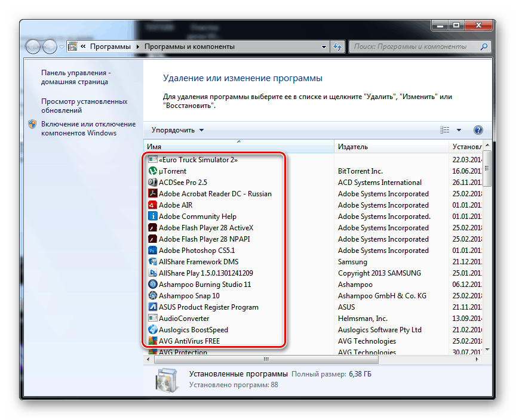Click the Adobe AIR red icon
Viewport: 516px width, 420px height.
[x=153, y=205]
